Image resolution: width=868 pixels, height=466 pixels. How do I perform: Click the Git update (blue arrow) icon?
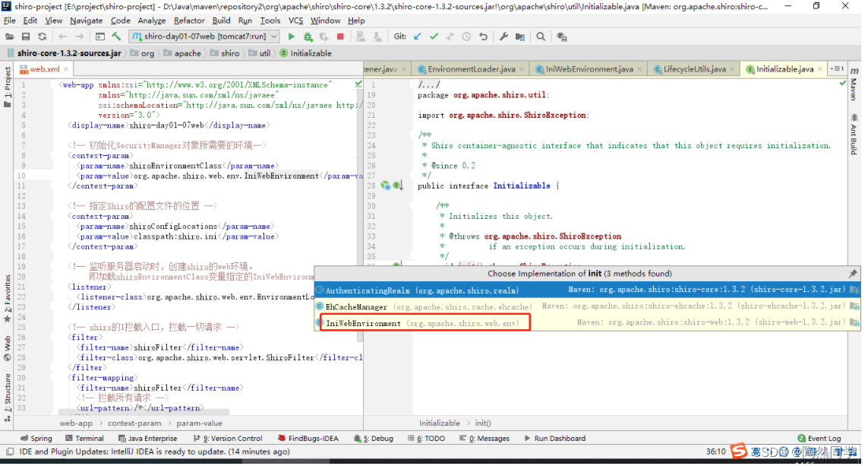pyautogui.click(x=417, y=36)
